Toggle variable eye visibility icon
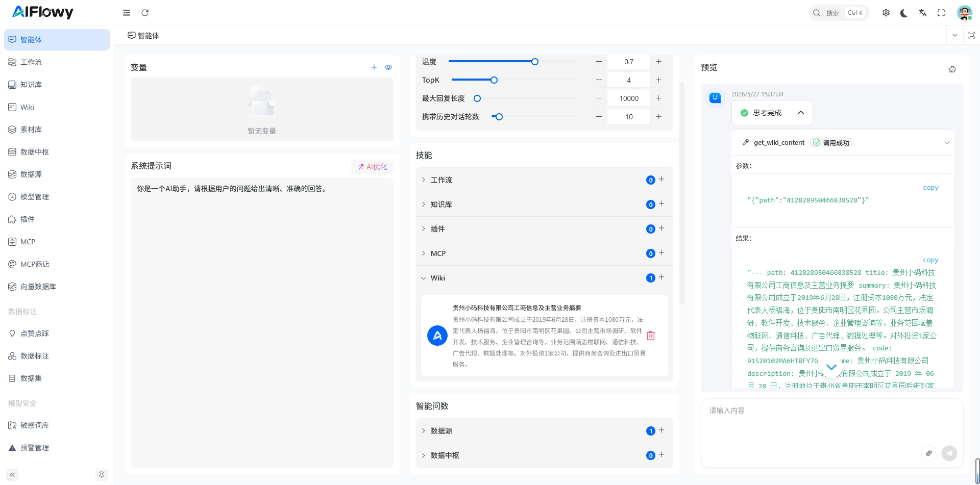This screenshot has width=980, height=485. [x=388, y=67]
